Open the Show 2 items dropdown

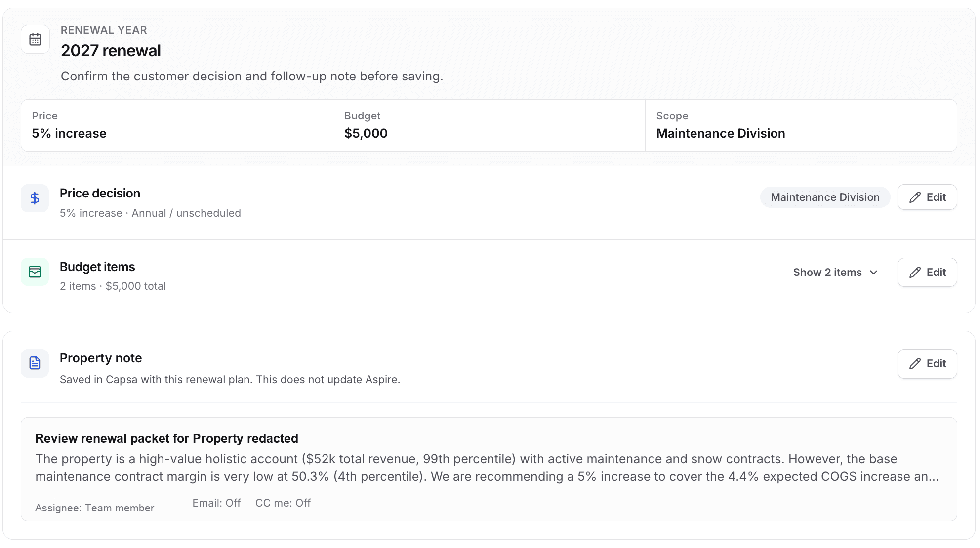pos(835,273)
